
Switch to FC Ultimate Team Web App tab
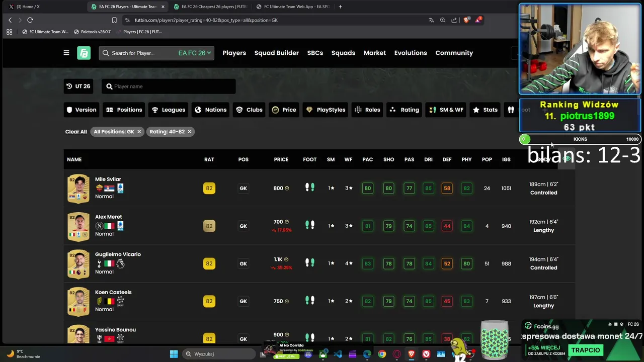click(x=293, y=7)
